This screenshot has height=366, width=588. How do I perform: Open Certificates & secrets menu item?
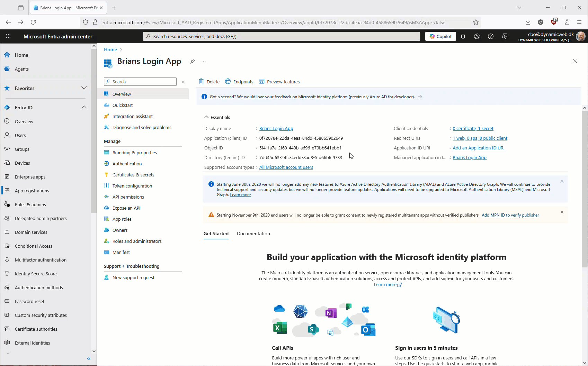[133, 175]
